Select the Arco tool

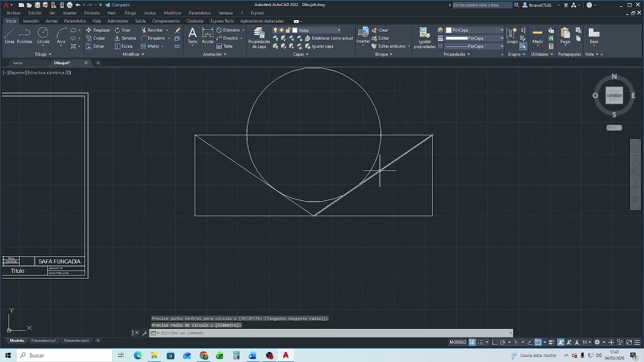click(x=61, y=36)
